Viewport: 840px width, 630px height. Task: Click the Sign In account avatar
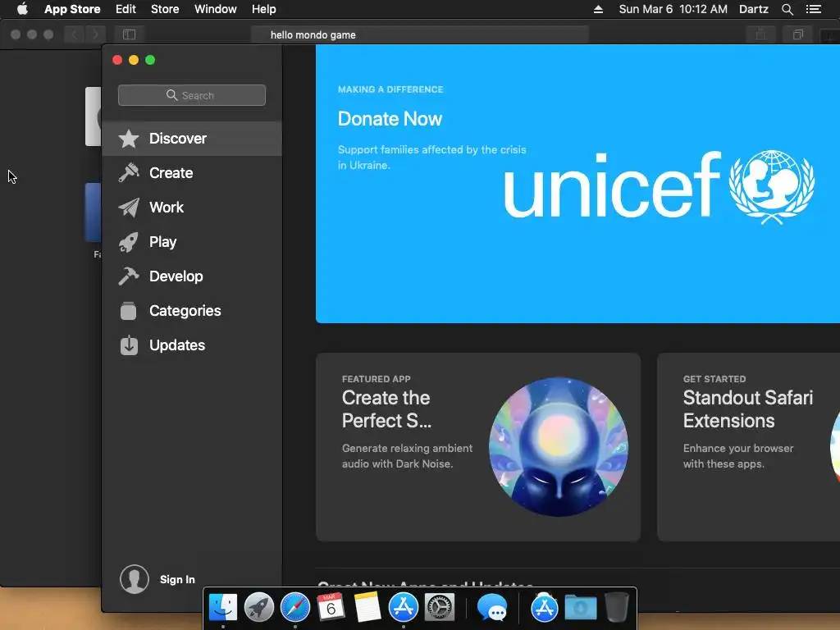point(134,579)
